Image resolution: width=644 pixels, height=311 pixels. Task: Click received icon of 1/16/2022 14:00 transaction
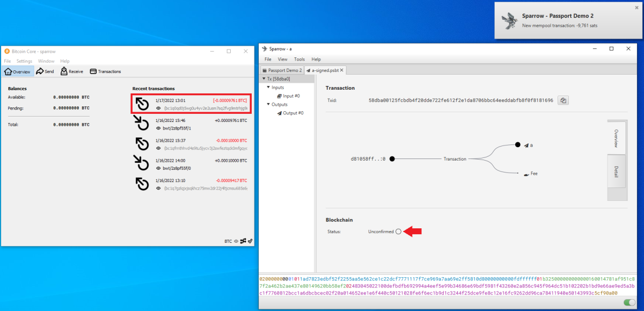tap(142, 164)
